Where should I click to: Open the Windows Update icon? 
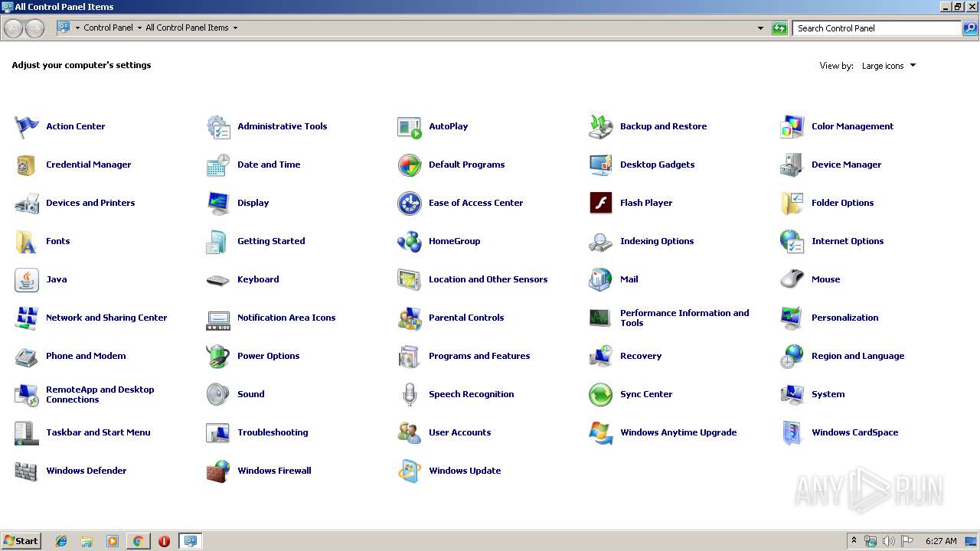coord(410,471)
